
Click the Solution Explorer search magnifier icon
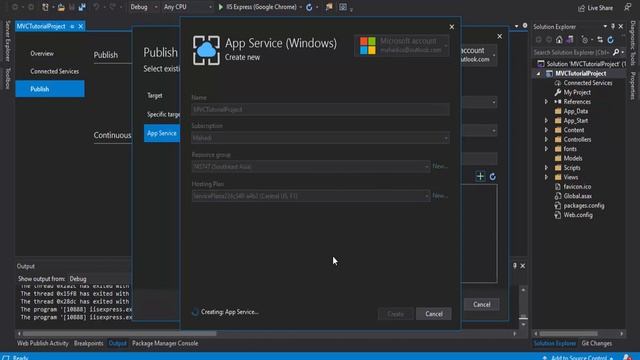(616, 52)
